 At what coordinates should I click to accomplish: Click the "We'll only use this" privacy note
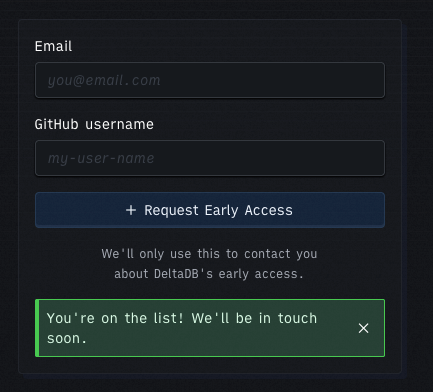pos(209,254)
